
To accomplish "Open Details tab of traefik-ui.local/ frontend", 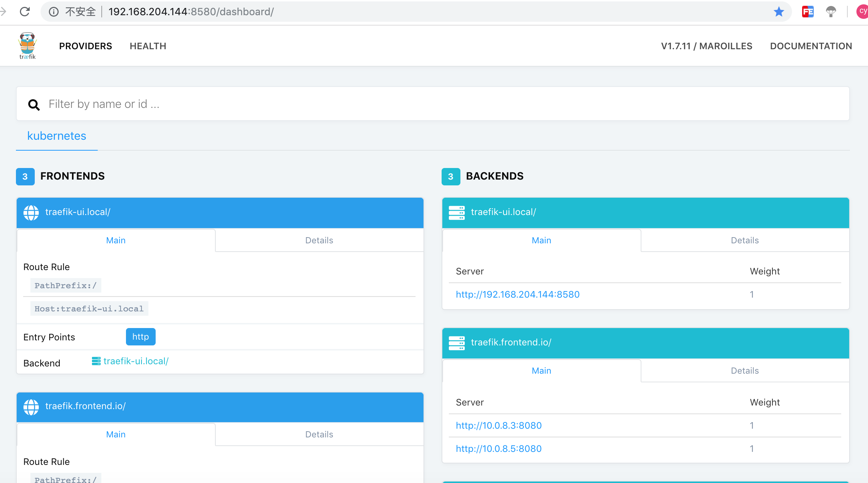I will (319, 240).
